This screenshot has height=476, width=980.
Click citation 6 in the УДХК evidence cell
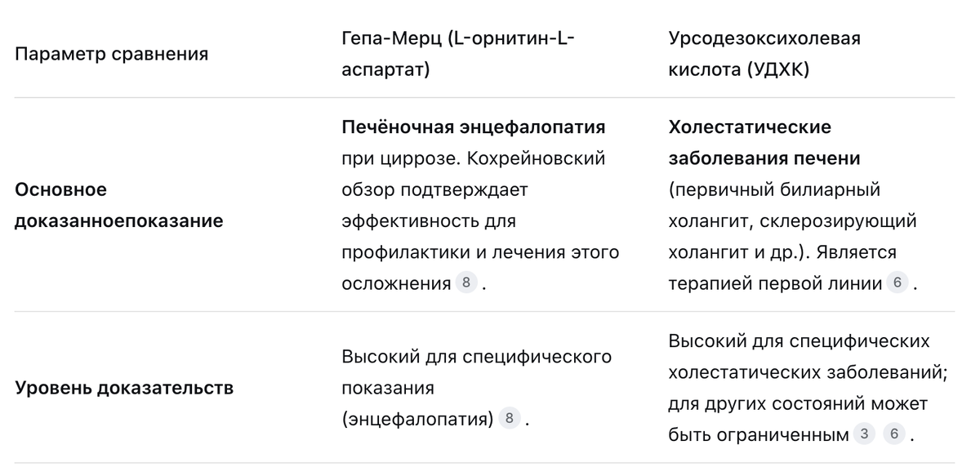[x=894, y=434]
